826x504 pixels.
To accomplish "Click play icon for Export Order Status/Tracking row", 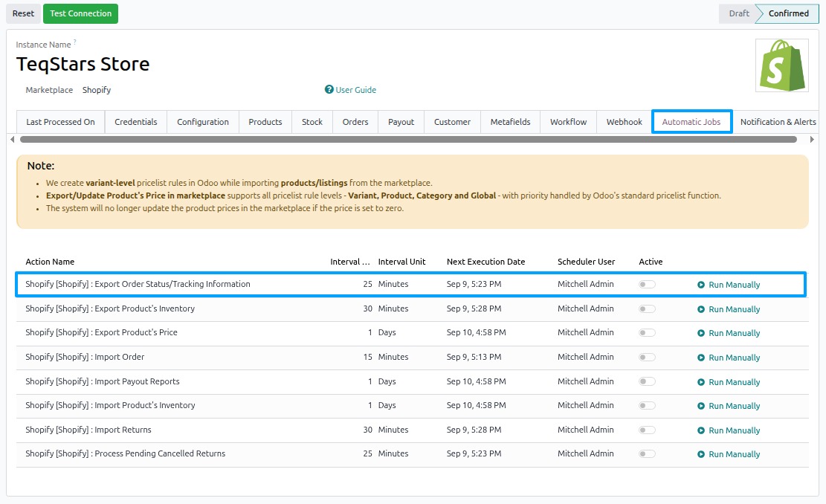I will [x=701, y=285].
